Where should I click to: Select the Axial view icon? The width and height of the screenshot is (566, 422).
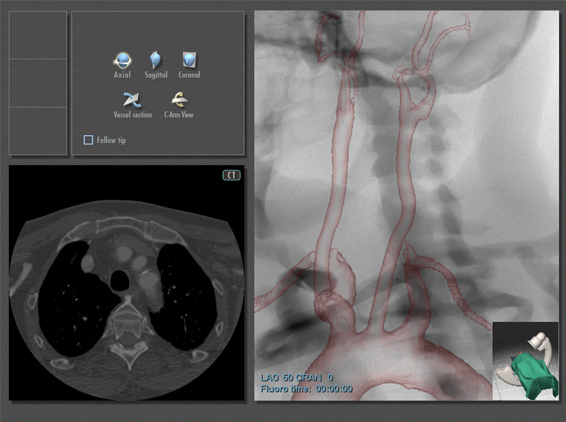123,60
